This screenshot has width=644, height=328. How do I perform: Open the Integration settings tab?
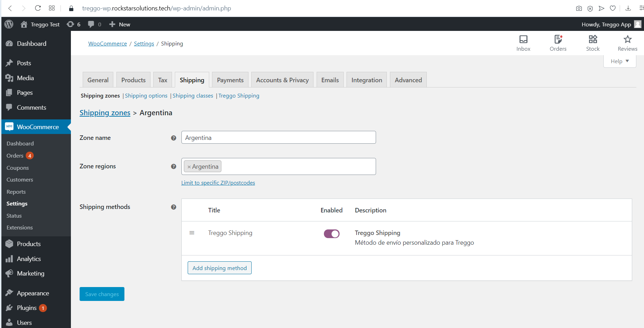(367, 80)
